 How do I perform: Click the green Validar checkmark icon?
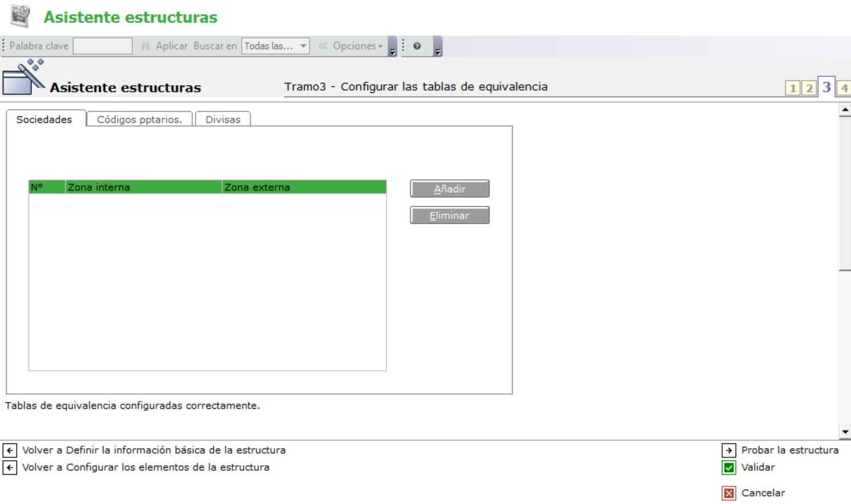tap(729, 468)
